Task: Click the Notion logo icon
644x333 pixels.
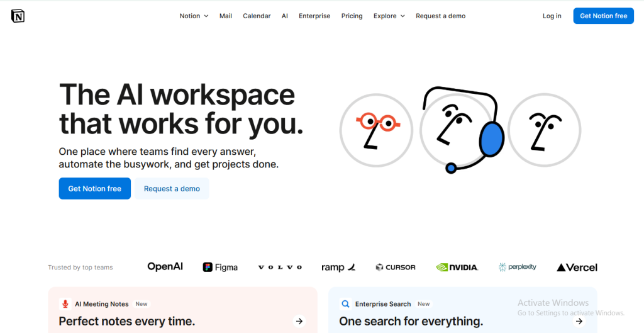Action: (18, 16)
